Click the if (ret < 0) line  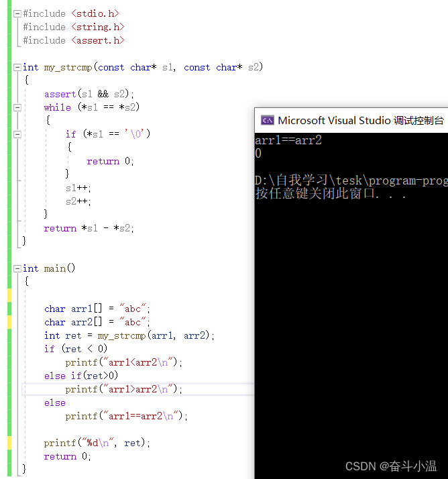pyautogui.click(x=76, y=349)
